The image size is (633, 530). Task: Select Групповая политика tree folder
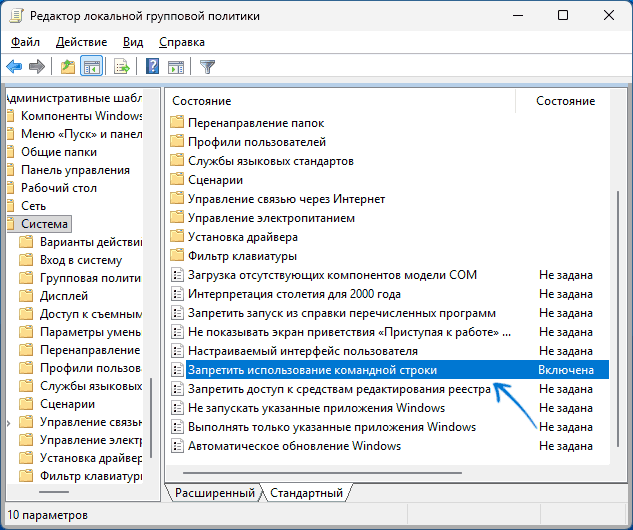click(90, 278)
